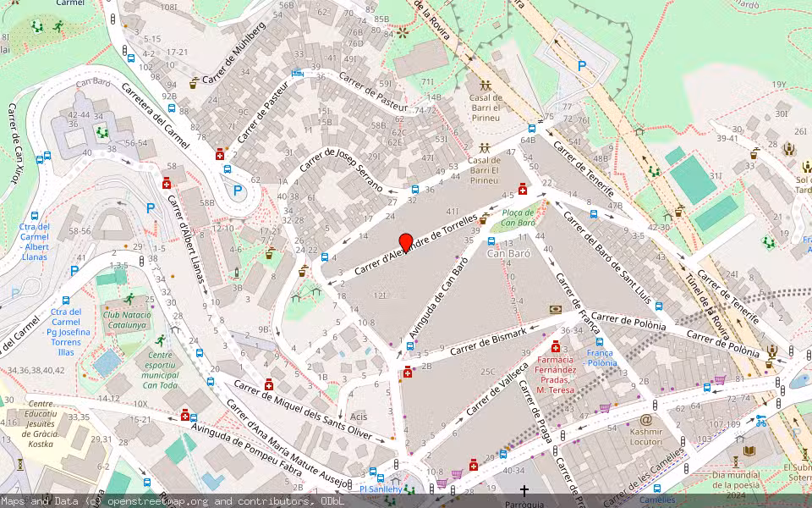Image resolution: width=812 pixels, height=508 pixels.
Task: Select the bus stop icon above the Can Baró label
Action: point(491,241)
